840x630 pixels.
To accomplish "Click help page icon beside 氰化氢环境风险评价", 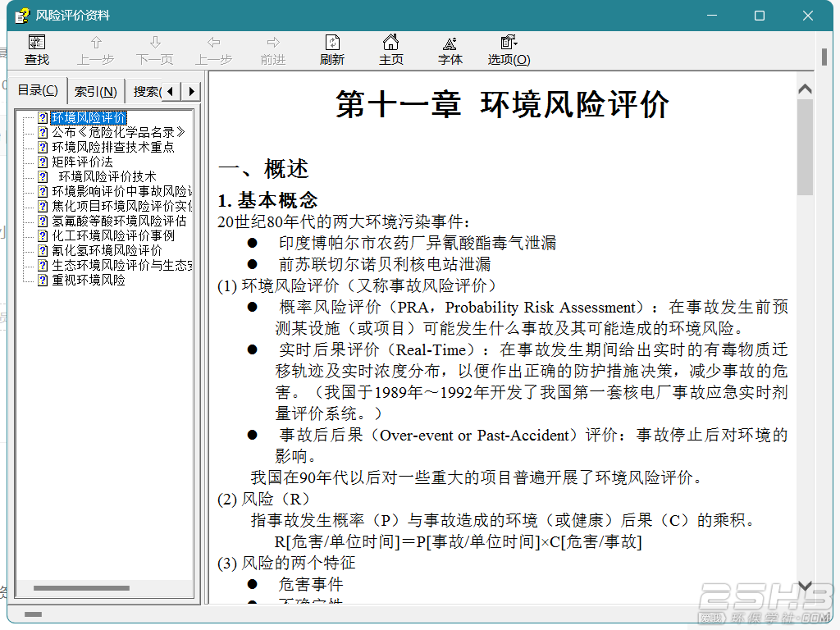I will tap(43, 251).
